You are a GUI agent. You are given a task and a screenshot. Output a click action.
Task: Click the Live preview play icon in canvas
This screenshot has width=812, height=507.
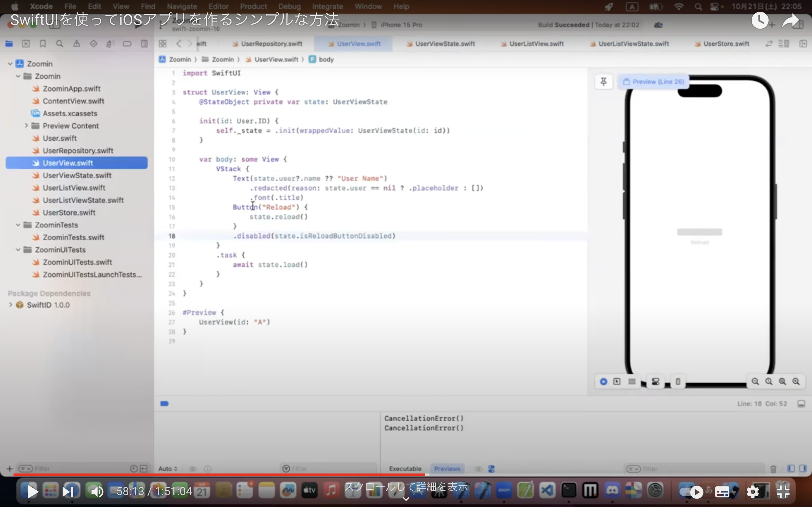pos(603,382)
